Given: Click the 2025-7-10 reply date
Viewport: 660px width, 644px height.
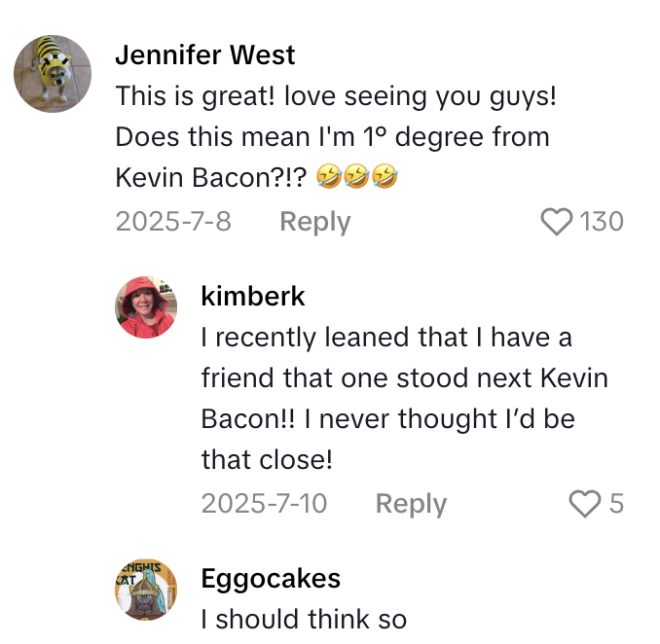Looking at the screenshot, I should 264,504.
